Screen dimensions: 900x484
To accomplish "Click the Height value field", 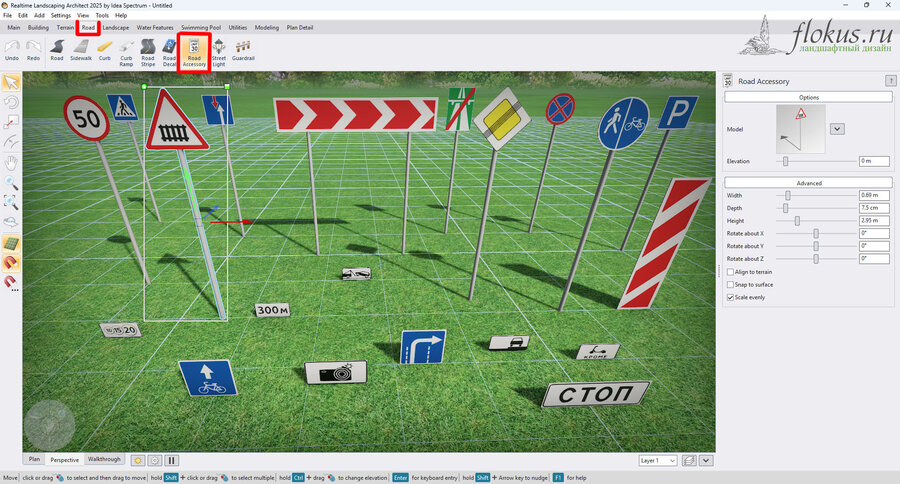I will tap(874, 220).
